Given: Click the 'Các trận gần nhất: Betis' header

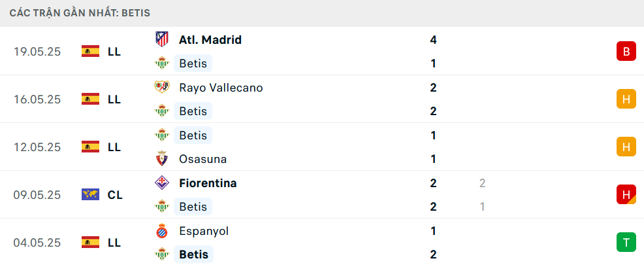Looking at the screenshot, I should click(x=80, y=13).
